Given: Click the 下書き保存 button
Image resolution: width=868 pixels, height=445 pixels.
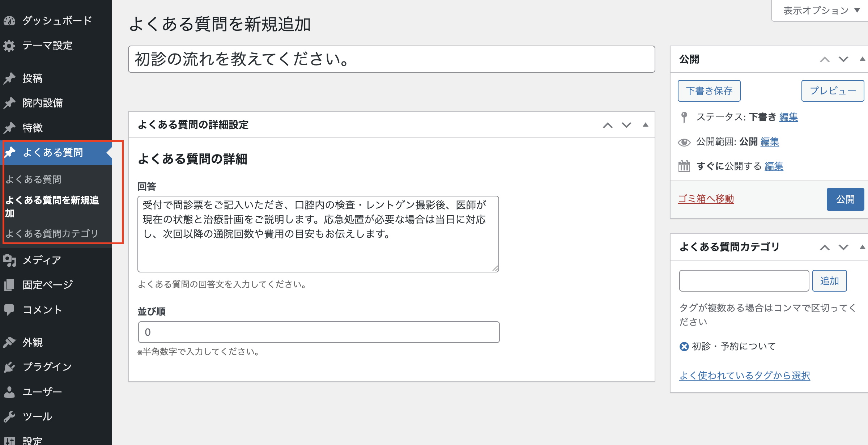Looking at the screenshot, I should [x=709, y=91].
